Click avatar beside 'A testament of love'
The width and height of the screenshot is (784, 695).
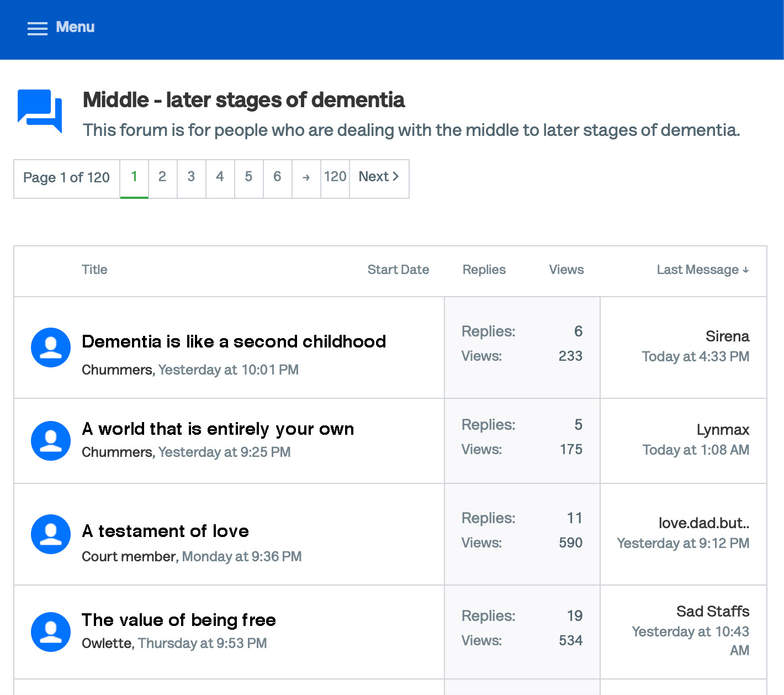click(51, 534)
